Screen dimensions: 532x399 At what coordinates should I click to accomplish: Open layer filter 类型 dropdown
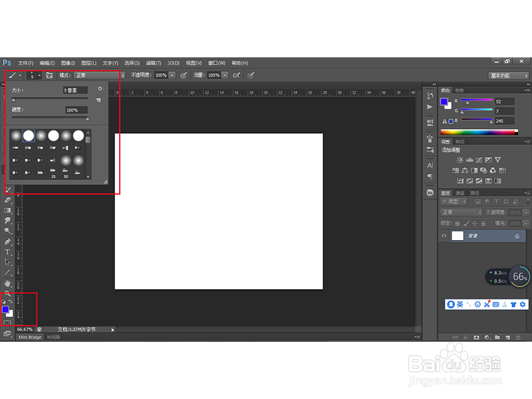pos(454,201)
